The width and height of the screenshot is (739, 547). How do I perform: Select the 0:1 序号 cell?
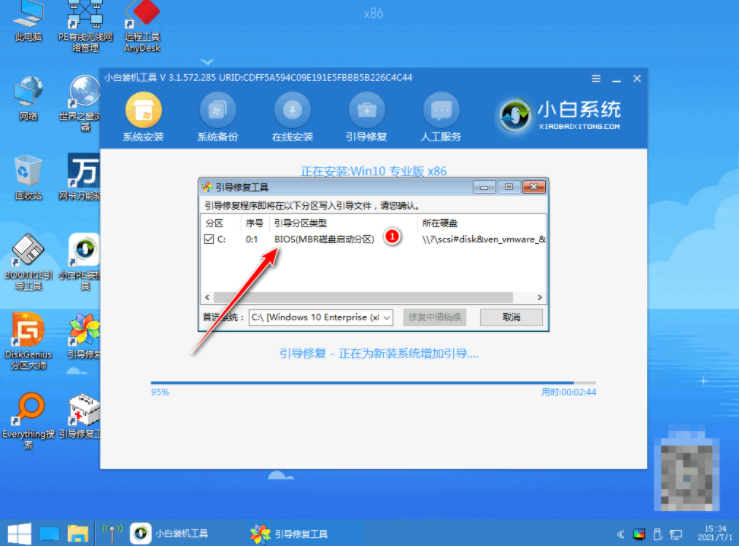pyautogui.click(x=252, y=239)
